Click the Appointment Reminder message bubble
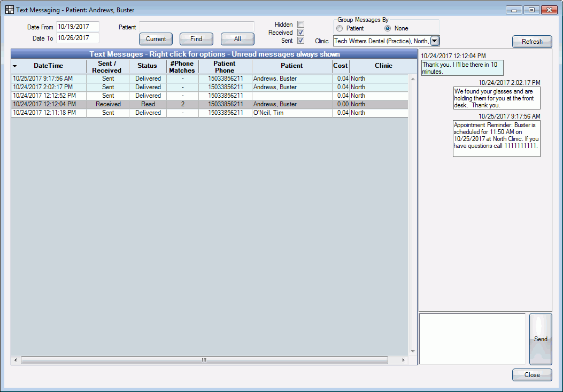 pyautogui.click(x=497, y=139)
